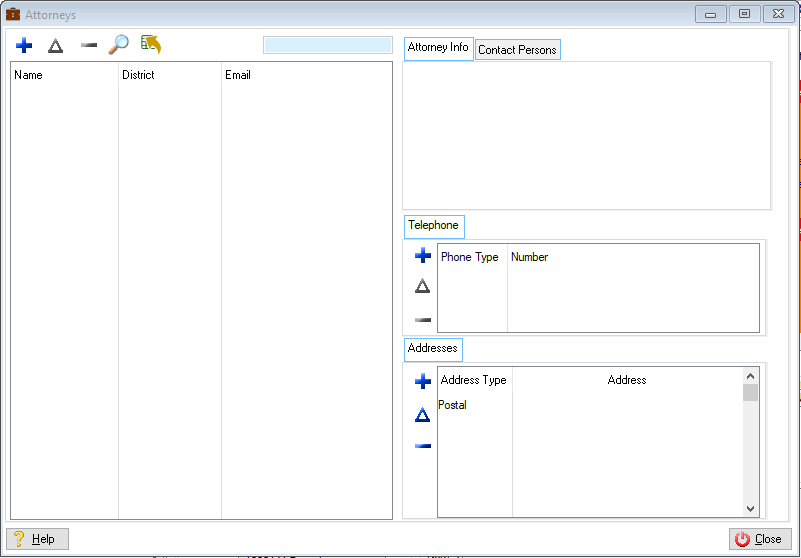Viewport: 801px width, 558px height.
Task: Click the Help button
Action: pos(37,539)
